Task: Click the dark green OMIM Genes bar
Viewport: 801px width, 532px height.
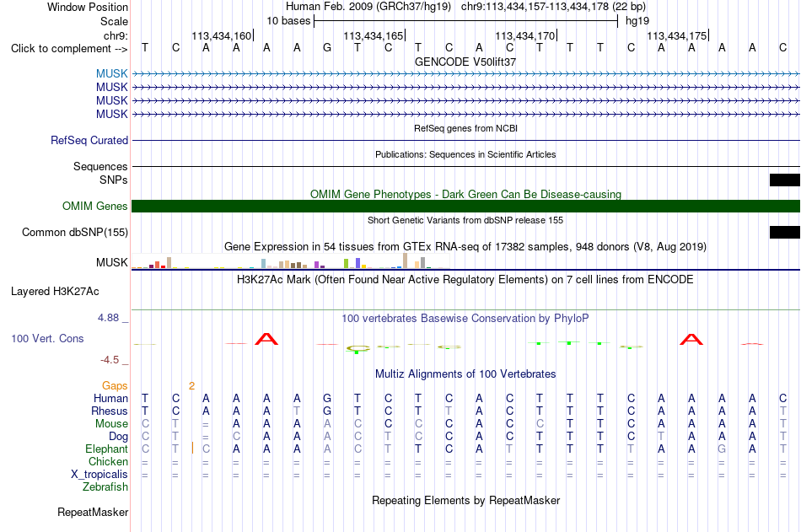Action: point(466,206)
